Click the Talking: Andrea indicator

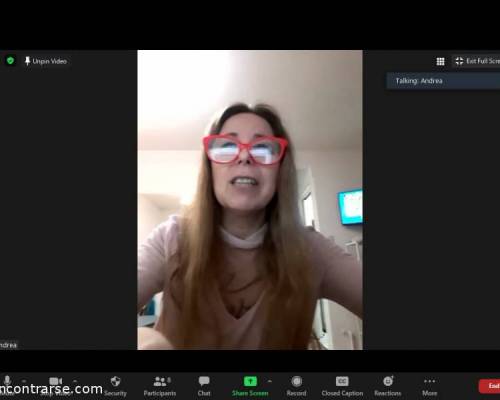click(443, 81)
